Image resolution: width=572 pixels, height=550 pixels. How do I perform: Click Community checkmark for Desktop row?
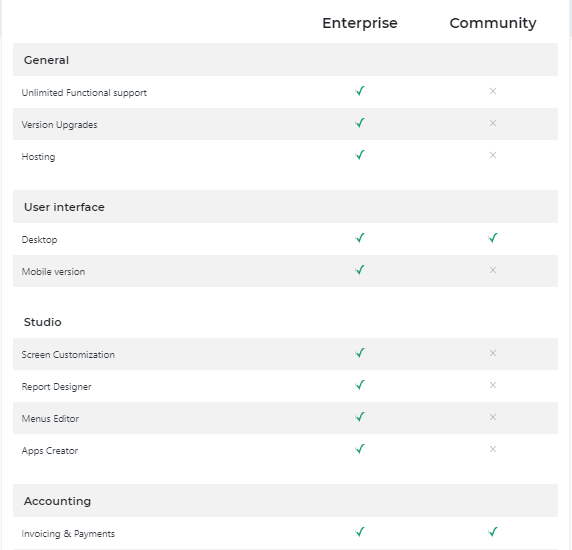[492, 238]
